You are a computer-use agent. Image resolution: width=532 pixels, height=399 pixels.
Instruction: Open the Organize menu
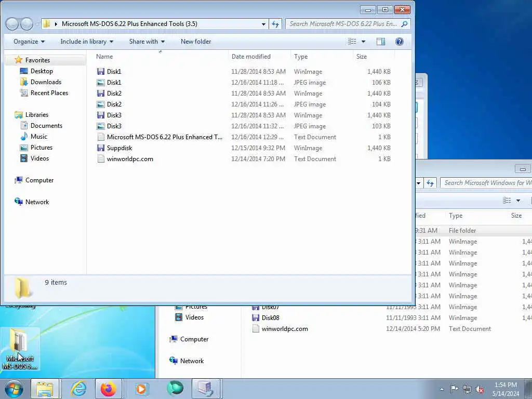tap(29, 42)
